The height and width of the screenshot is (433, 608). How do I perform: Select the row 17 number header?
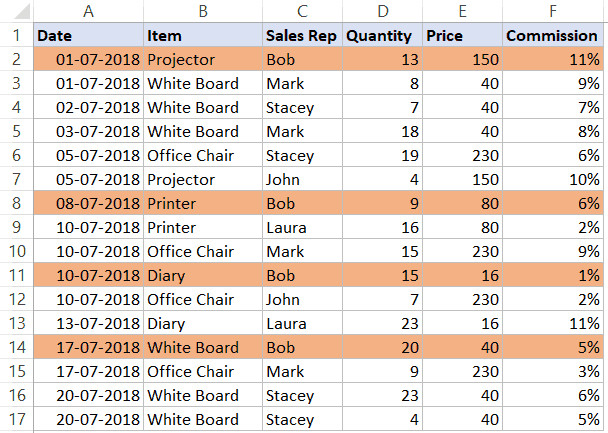tap(16, 420)
